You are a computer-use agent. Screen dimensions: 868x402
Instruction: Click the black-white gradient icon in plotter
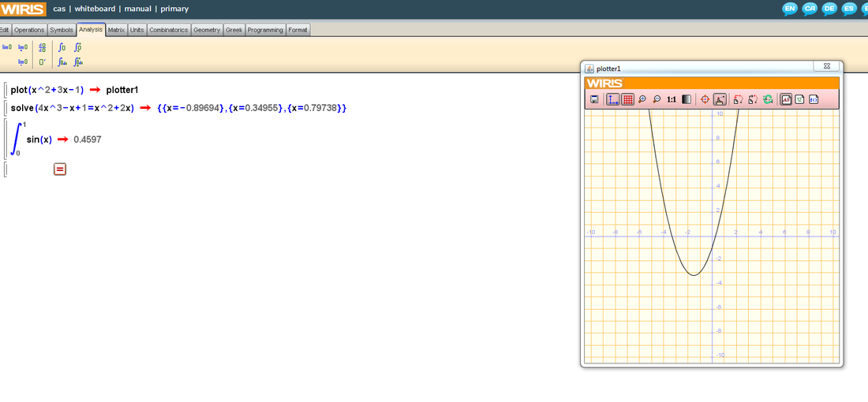click(x=687, y=99)
